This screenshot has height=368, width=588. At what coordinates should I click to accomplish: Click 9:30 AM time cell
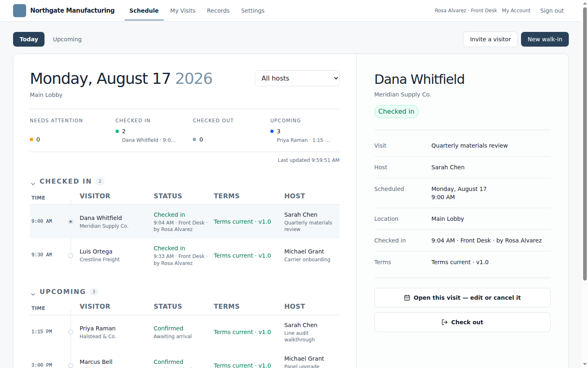[x=42, y=255]
